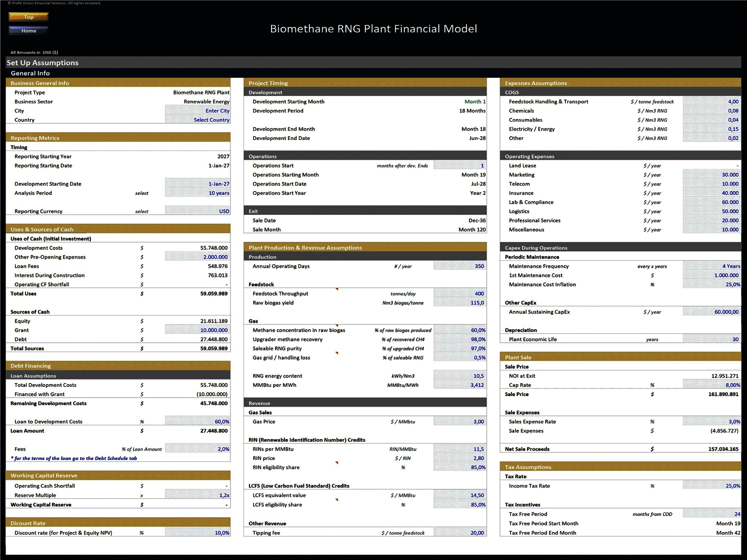Click the Enter City input cell
The width and height of the screenshot is (747, 560).
198,111
